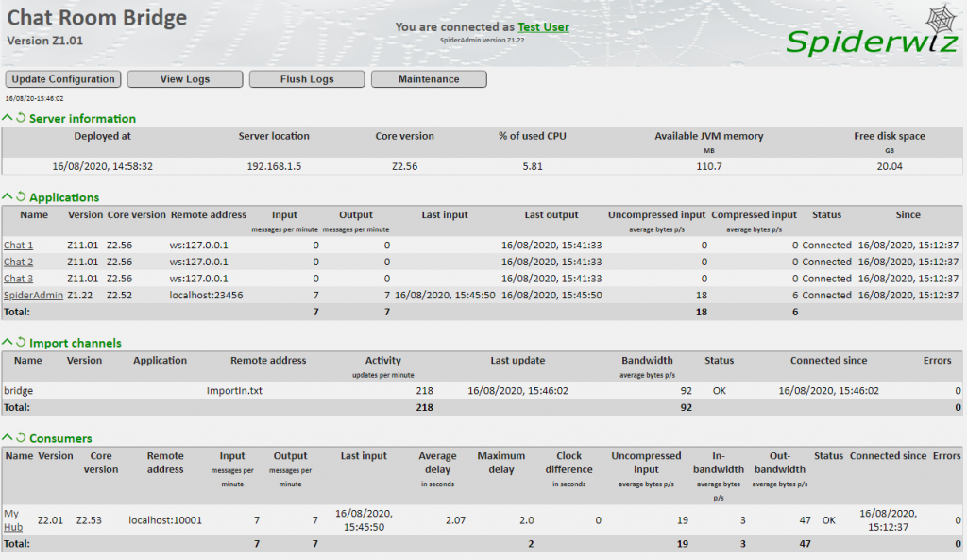Viewport: 967px width, 560px height.
Task: Click the % of used CPU header
Action: point(533,136)
